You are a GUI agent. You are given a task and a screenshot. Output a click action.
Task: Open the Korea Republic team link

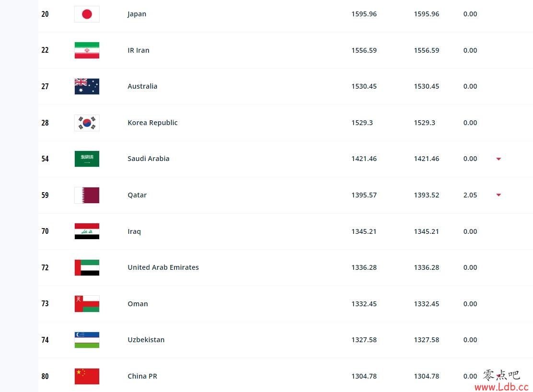coord(152,123)
